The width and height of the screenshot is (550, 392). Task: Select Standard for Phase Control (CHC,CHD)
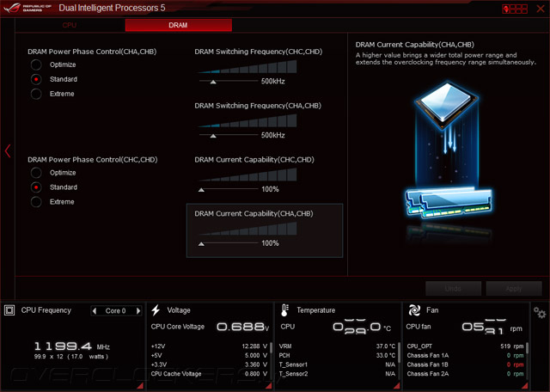pos(36,187)
